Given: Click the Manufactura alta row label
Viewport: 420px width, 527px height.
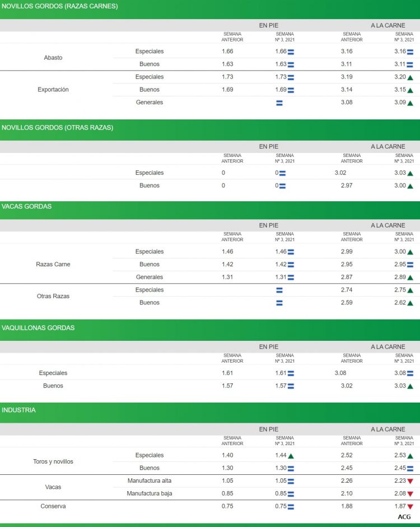Looking at the screenshot, I should point(150,481).
